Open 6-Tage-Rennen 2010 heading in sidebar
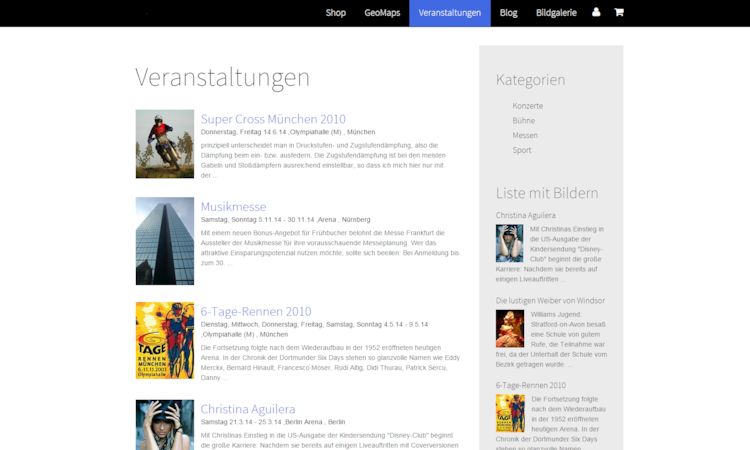 point(531,385)
